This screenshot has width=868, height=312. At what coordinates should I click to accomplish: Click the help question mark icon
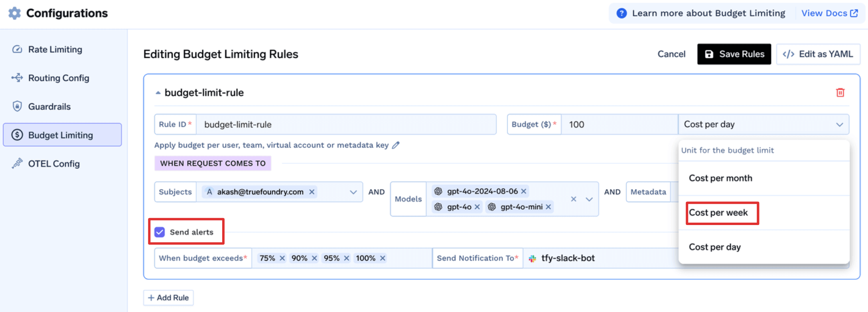point(621,13)
